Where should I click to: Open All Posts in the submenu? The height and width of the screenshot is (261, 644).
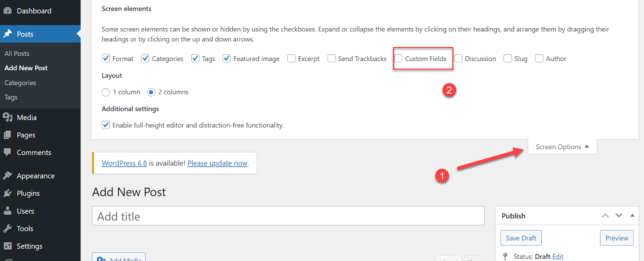coord(17,53)
